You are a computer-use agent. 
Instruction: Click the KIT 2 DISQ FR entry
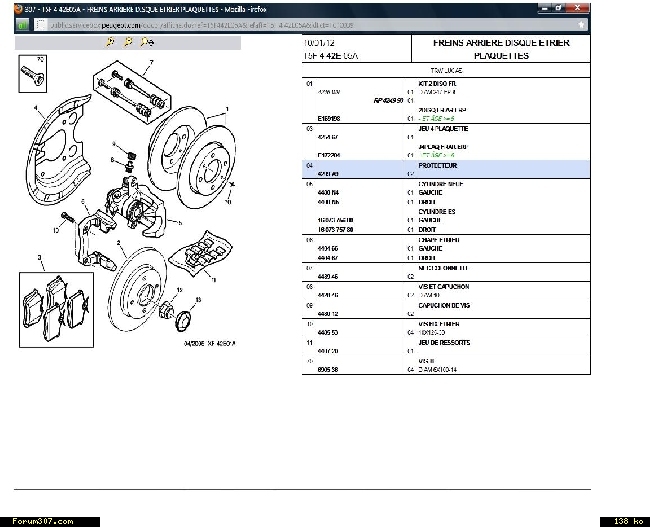437,83
